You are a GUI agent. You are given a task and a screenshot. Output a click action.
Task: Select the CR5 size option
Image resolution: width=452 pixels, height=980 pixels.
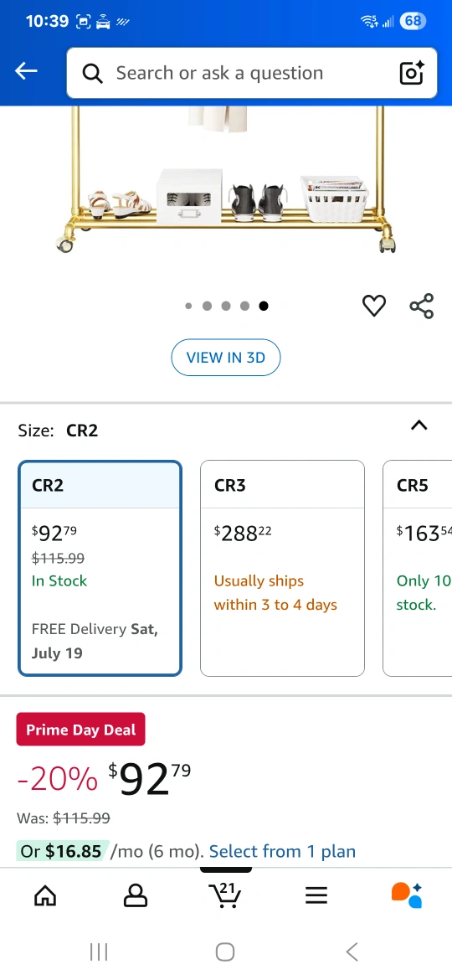click(417, 568)
